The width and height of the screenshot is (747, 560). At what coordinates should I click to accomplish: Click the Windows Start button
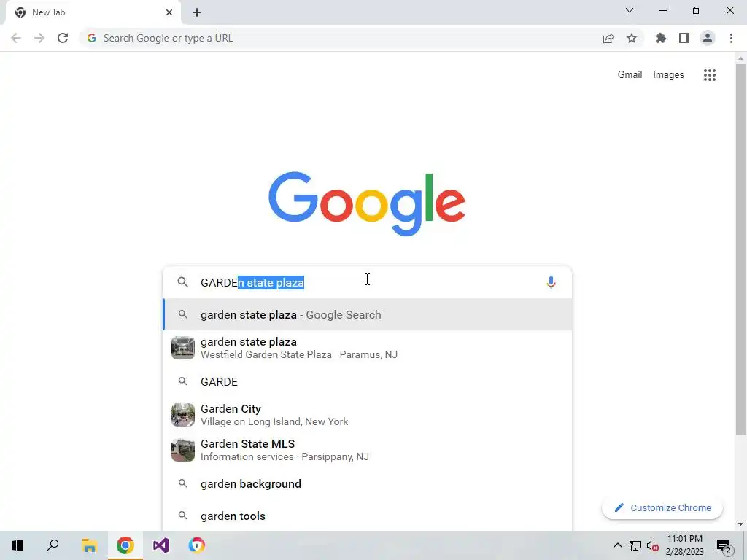(x=18, y=545)
